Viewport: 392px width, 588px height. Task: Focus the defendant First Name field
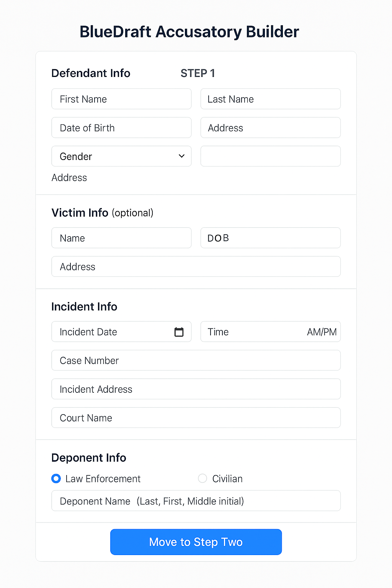point(121,99)
